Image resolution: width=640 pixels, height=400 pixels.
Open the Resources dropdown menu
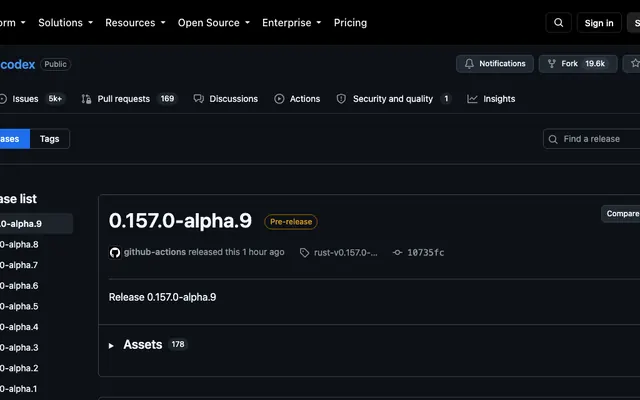pos(135,23)
